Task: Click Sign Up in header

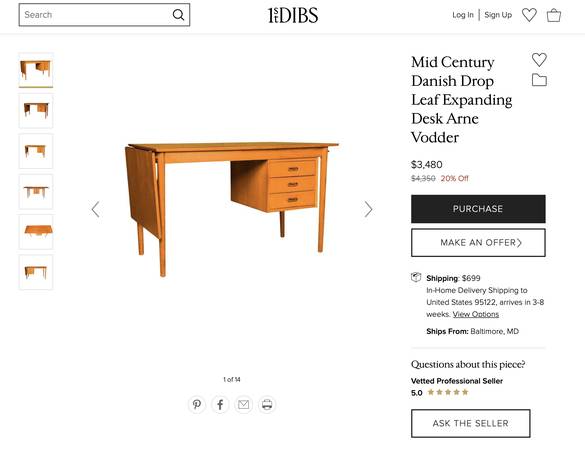Action: point(498,15)
